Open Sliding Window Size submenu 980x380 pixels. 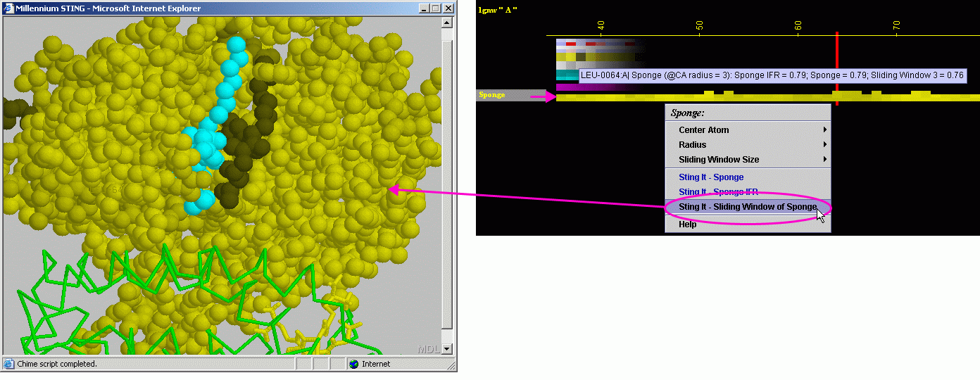click(748, 159)
